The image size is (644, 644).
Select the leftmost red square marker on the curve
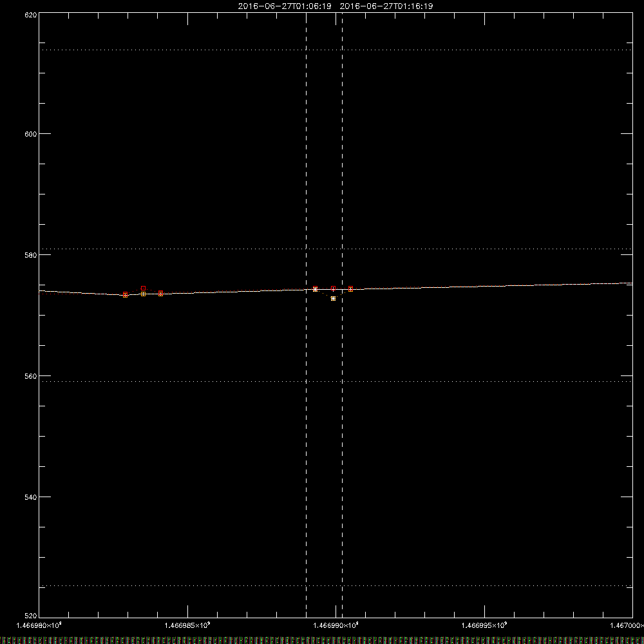[126, 294]
